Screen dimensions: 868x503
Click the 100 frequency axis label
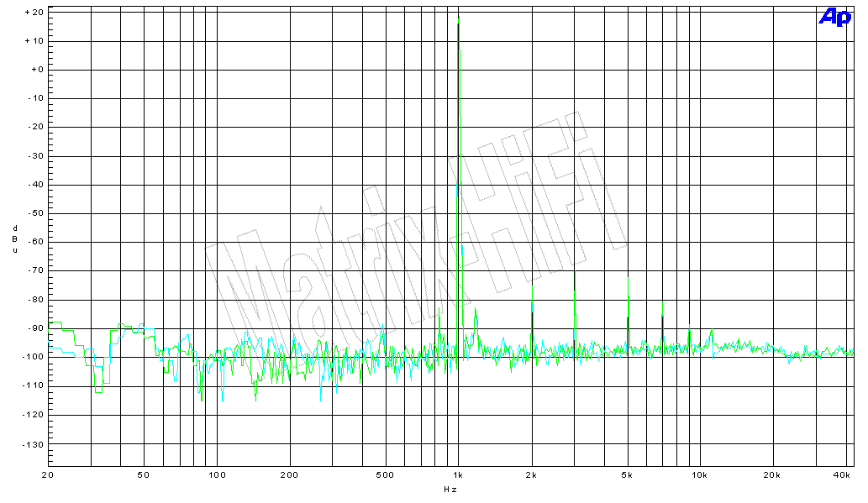217,475
